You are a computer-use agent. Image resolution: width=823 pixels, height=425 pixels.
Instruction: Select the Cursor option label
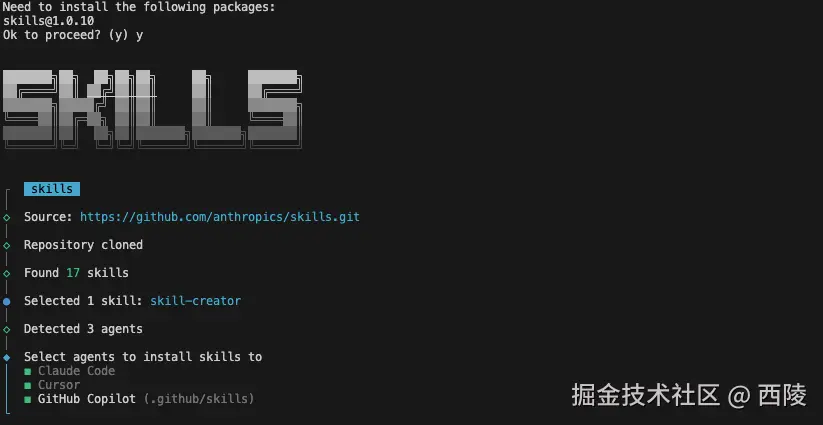[x=59, y=385]
